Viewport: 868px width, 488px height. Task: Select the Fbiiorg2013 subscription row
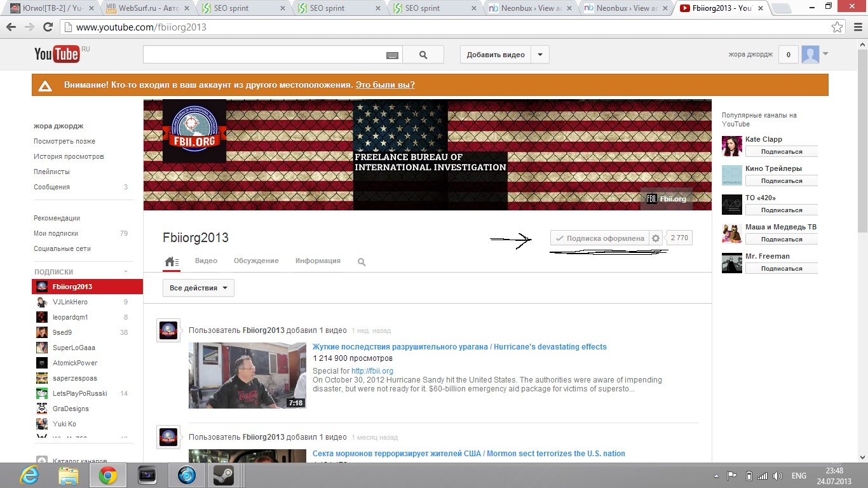(x=87, y=287)
